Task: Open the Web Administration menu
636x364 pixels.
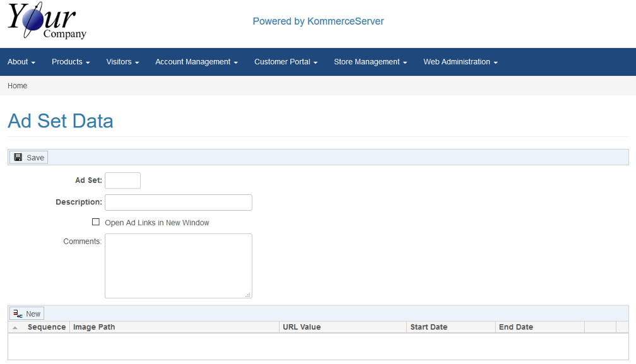Action: click(461, 62)
